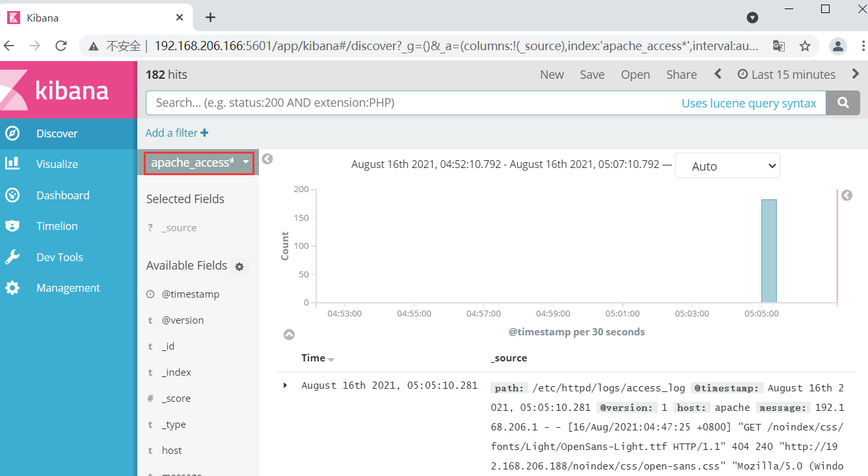868x476 pixels.
Task: Open the Auto interval dropdown
Action: tap(727, 166)
